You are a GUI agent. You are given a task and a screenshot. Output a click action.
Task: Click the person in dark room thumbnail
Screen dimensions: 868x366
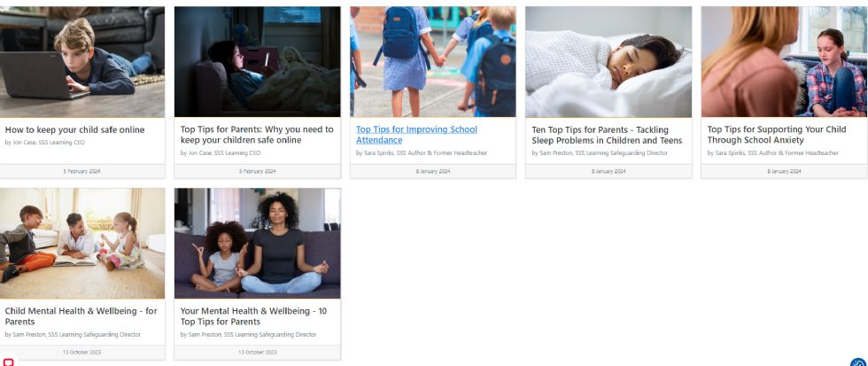tap(258, 61)
